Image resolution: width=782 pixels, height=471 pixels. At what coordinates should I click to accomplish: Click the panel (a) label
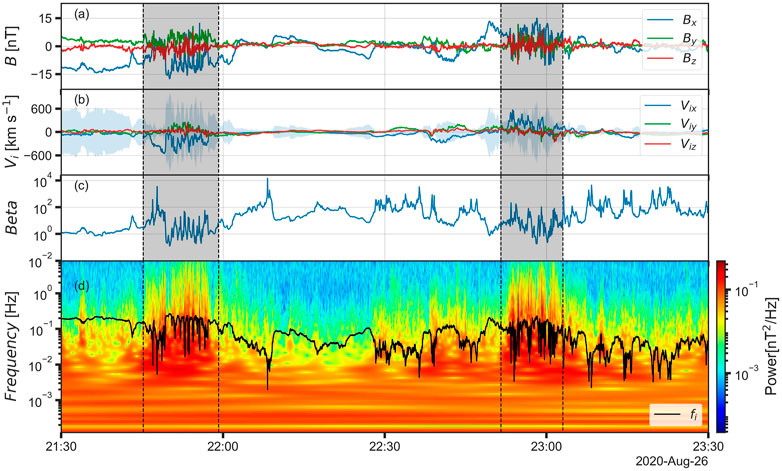(x=81, y=15)
